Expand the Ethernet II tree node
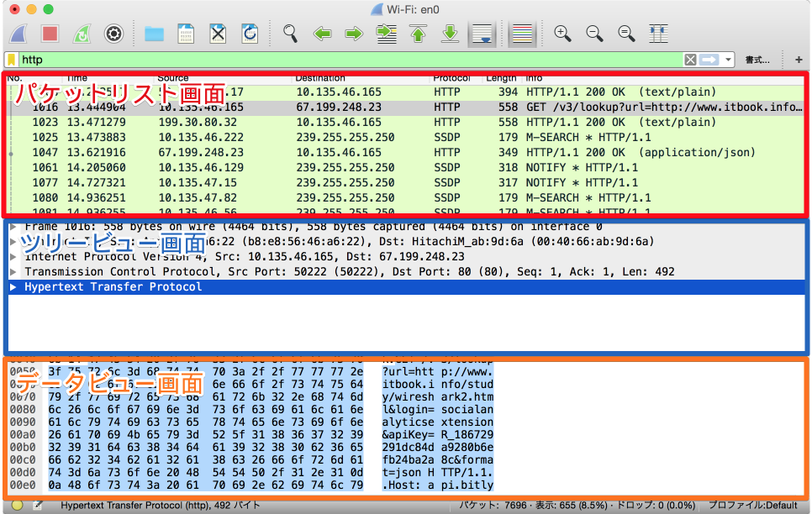This screenshot has width=812, height=514. [x=14, y=242]
